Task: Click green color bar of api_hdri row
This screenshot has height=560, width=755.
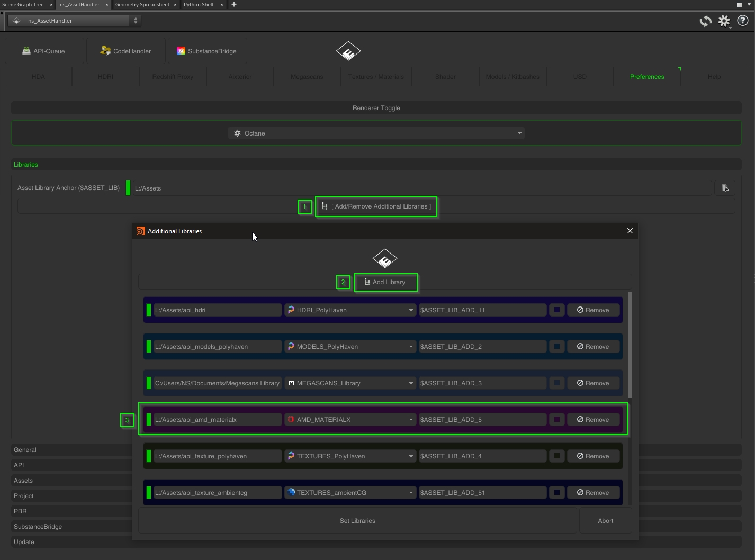Action: pyautogui.click(x=149, y=310)
